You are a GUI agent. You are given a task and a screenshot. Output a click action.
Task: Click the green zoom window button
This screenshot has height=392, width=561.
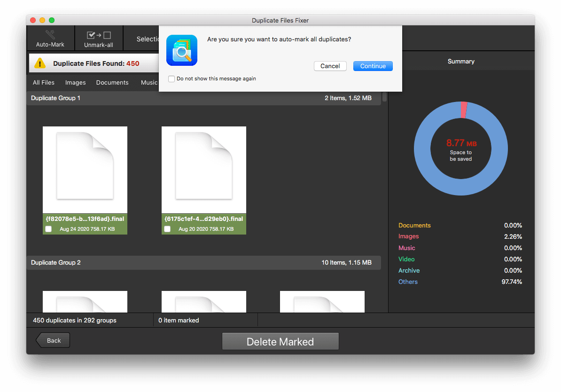(x=52, y=20)
